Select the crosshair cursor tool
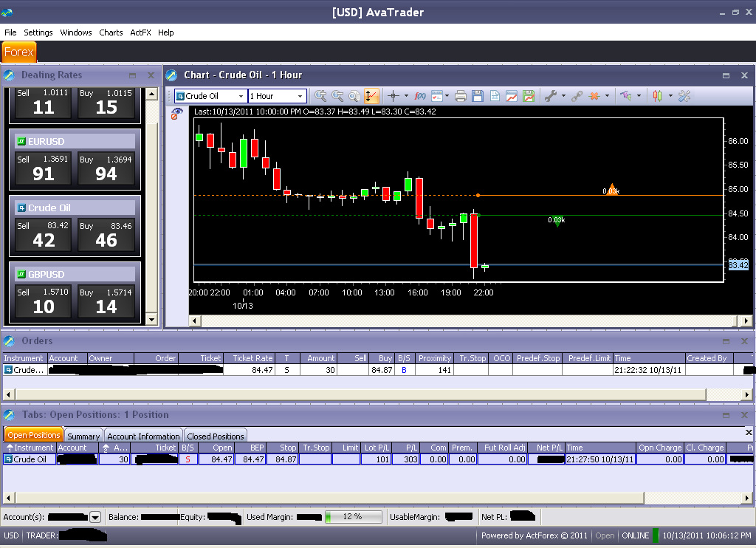756x548 pixels. [394, 96]
